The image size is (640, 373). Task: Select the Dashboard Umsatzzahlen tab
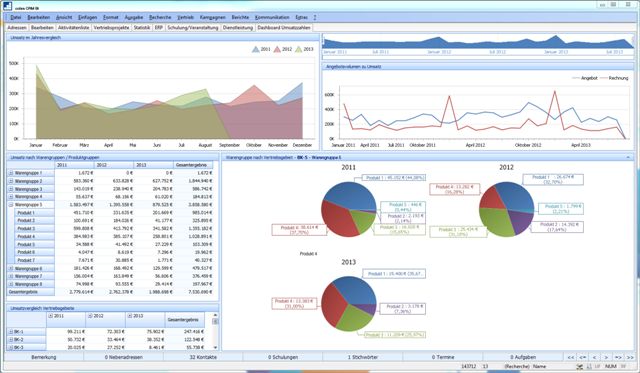(x=284, y=28)
